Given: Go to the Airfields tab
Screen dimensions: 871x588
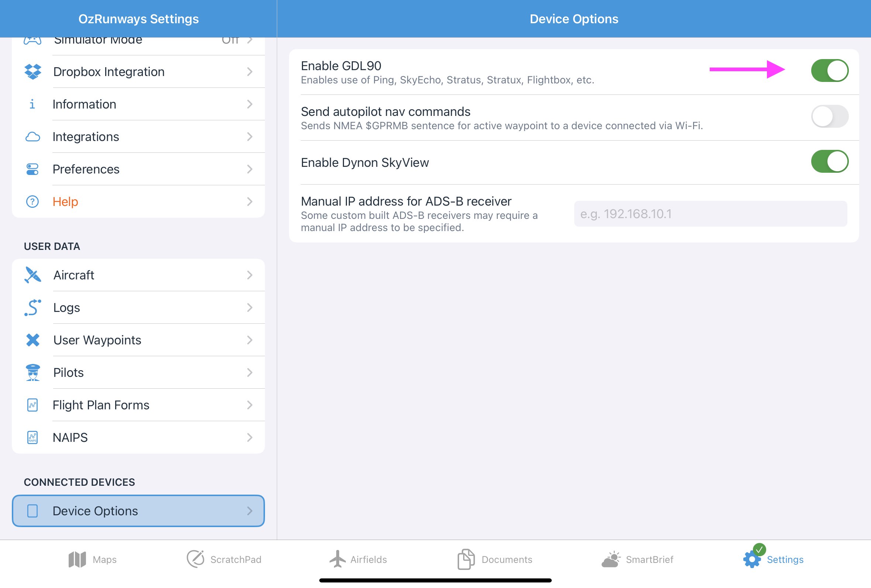Looking at the screenshot, I should (x=358, y=559).
